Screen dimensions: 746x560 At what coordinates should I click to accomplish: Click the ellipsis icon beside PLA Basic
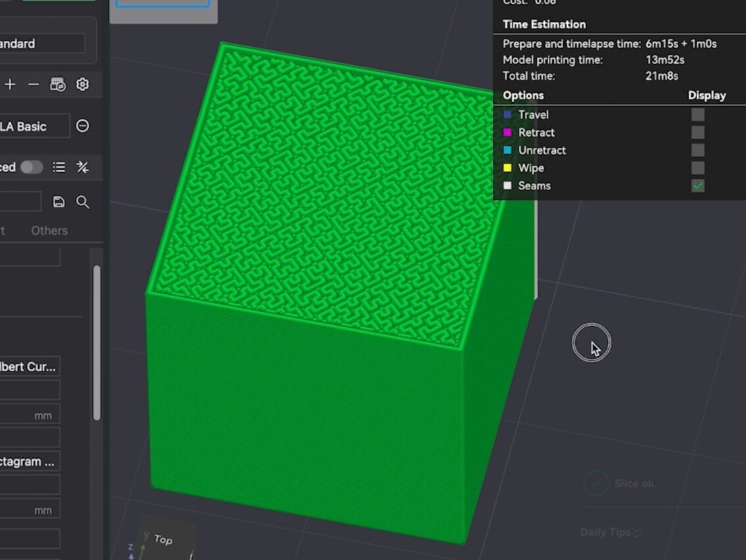tap(82, 126)
